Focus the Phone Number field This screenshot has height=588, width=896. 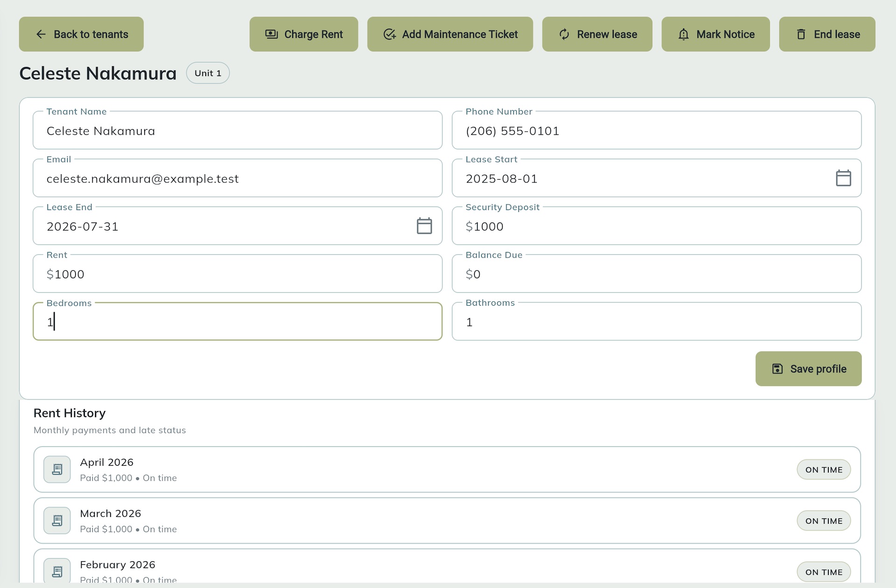tap(657, 130)
